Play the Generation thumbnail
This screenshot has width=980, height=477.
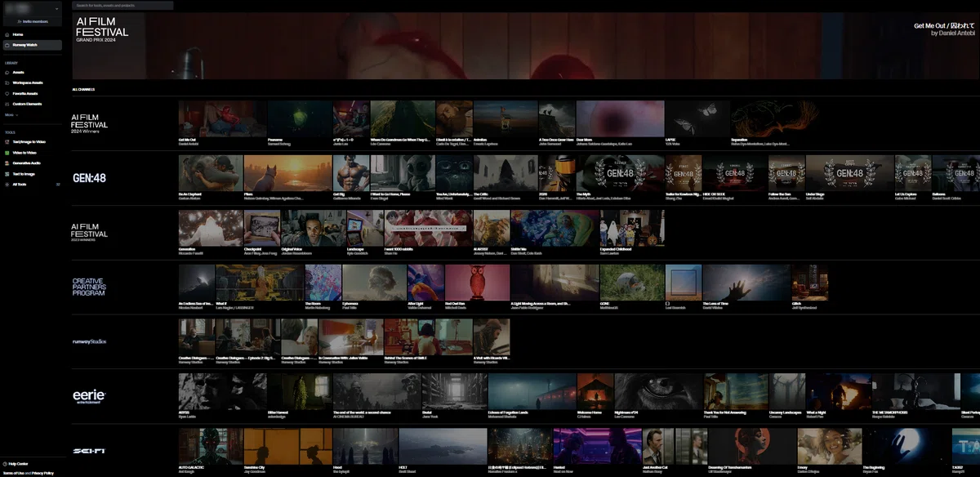coord(211,228)
